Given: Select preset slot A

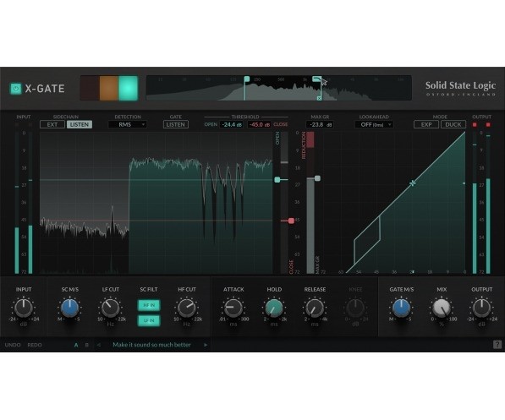Looking at the screenshot, I should tap(76, 345).
